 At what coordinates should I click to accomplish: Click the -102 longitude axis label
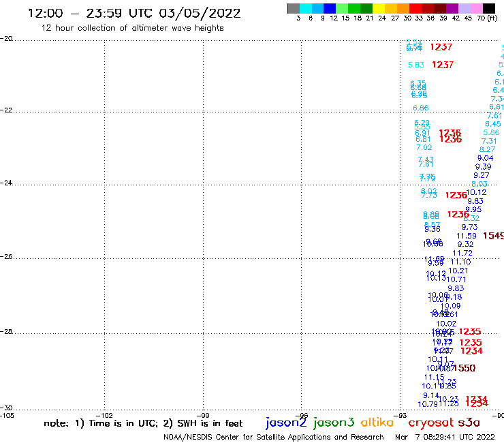pos(105,415)
